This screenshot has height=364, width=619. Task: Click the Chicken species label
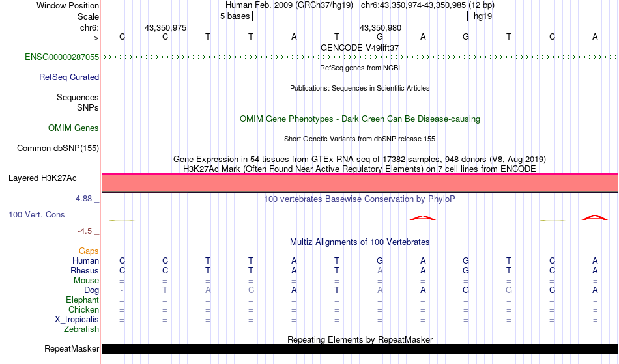(83, 309)
